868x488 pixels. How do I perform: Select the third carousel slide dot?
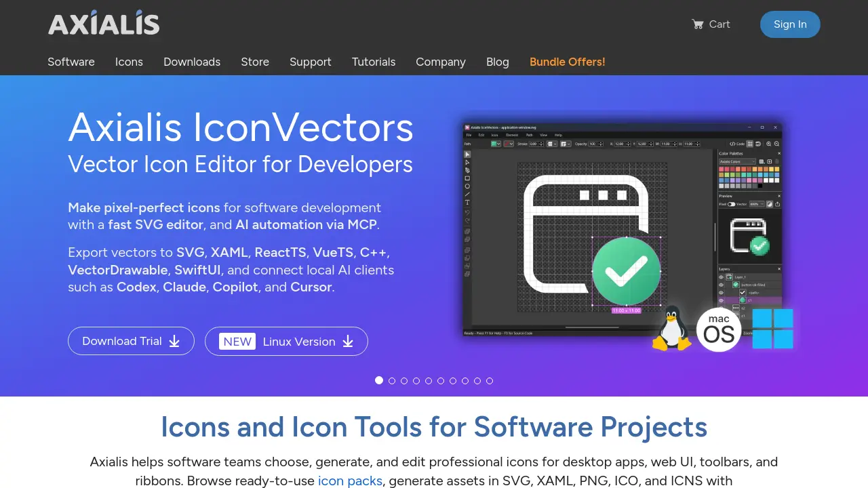tap(404, 381)
